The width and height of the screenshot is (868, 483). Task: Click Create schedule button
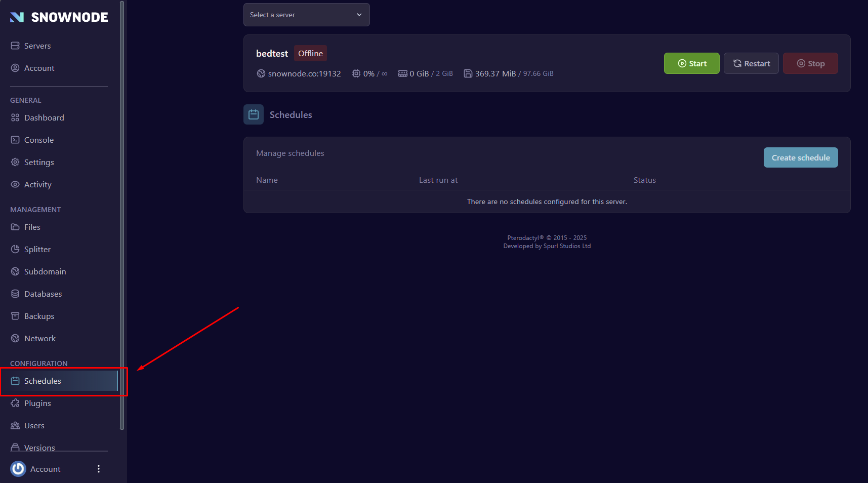[801, 157]
